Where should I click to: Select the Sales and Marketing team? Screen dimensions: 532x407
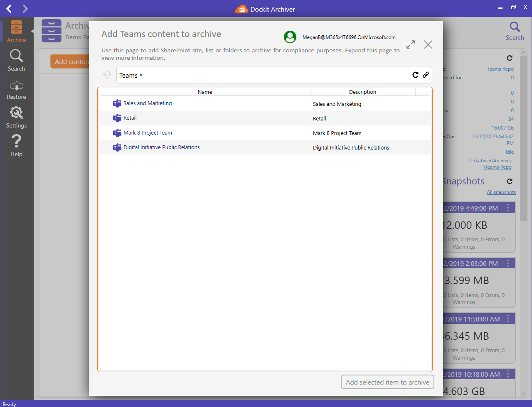tap(148, 103)
